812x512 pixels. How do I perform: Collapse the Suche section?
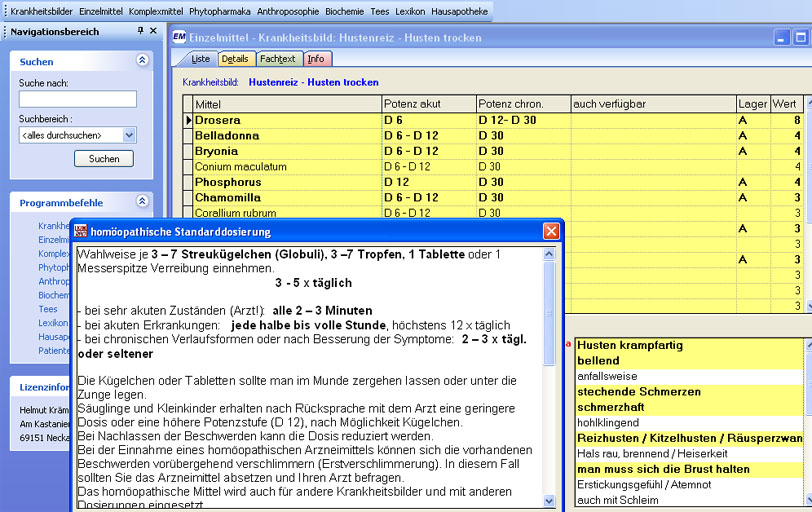[x=142, y=61]
